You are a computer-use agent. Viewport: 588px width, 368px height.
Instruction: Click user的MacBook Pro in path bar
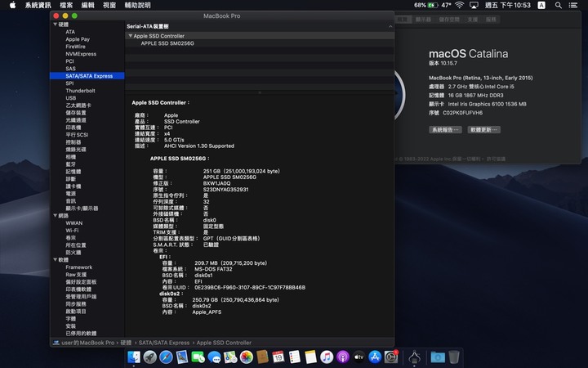[87, 343]
